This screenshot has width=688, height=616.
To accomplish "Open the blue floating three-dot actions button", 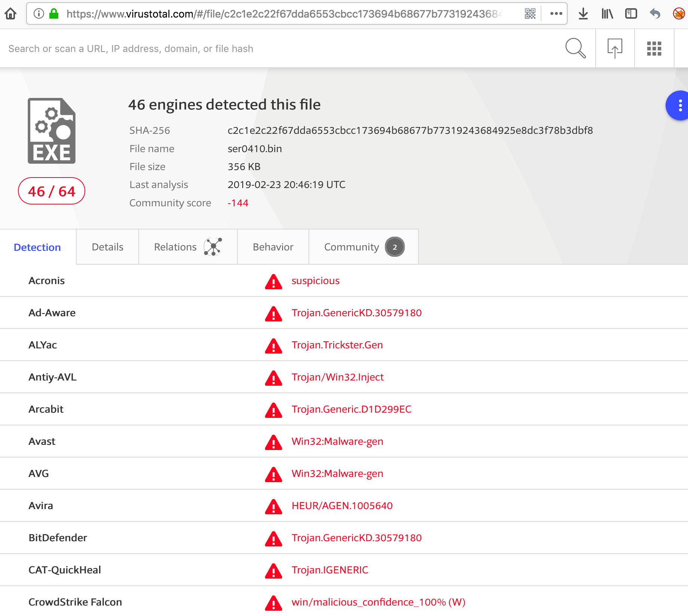I will [678, 105].
